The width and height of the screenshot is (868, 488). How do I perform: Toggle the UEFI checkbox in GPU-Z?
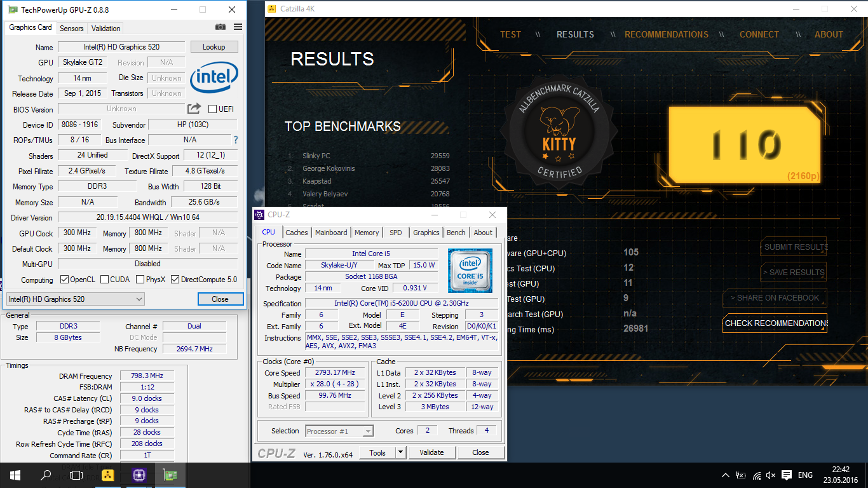212,109
